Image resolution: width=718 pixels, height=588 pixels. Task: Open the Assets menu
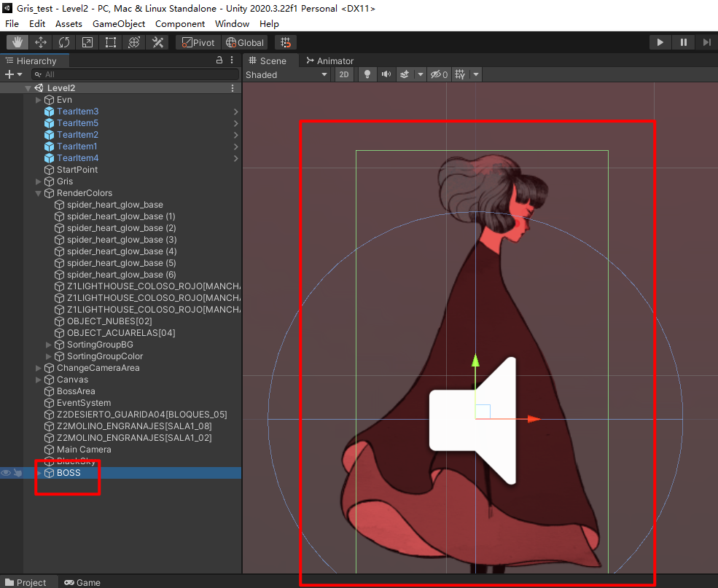coord(69,24)
